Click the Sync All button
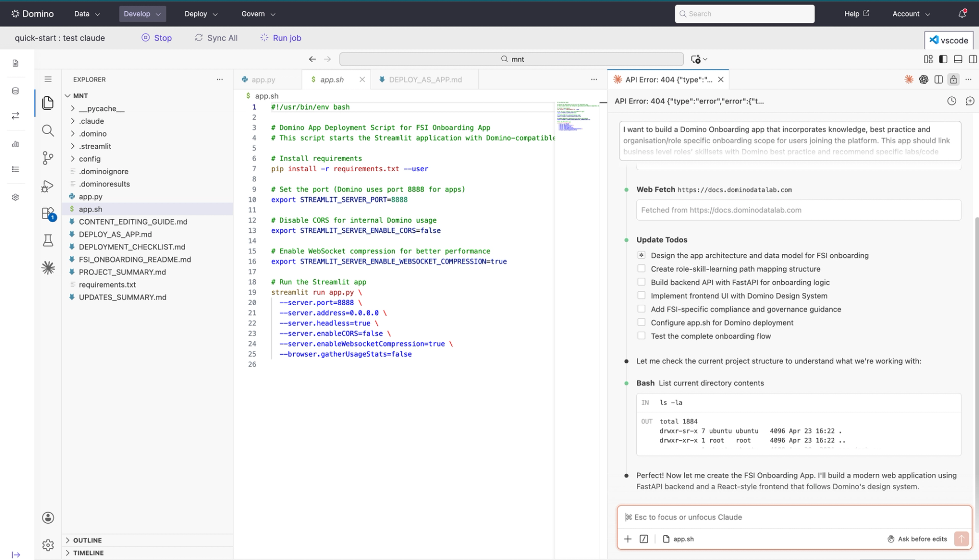979x560 pixels. click(216, 38)
